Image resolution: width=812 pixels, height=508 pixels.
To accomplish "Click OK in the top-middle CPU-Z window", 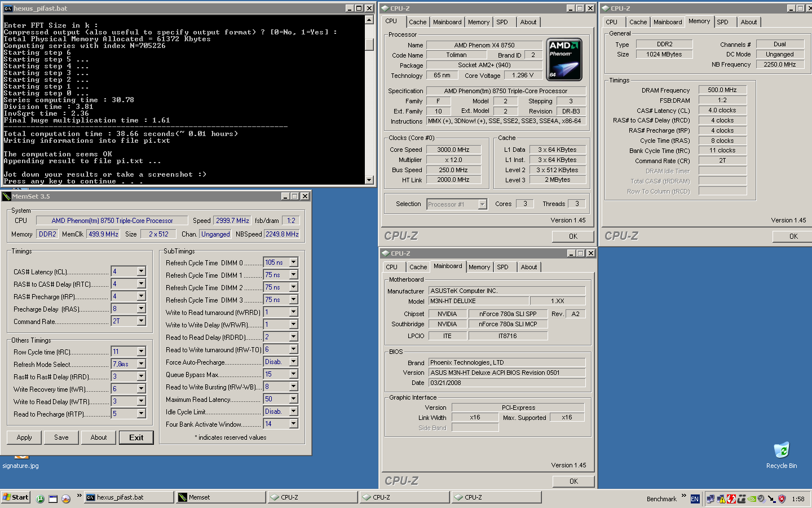I will click(573, 237).
